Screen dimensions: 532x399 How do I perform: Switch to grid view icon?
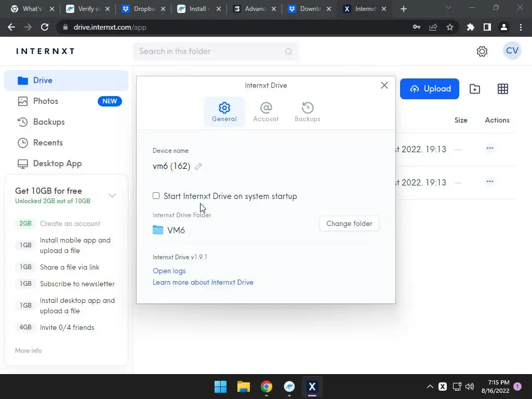click(502, 89)
